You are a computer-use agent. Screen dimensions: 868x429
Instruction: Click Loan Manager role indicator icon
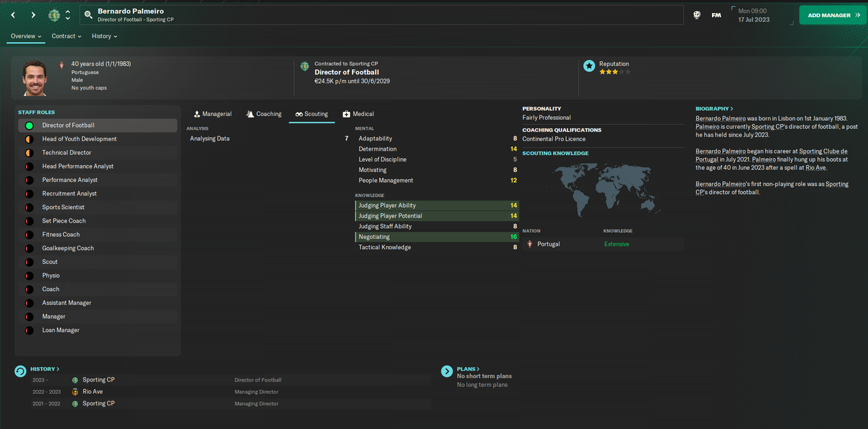coord(29,331)
